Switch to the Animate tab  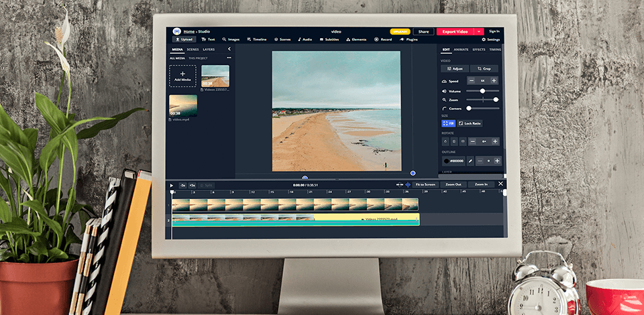coord(461,49)
